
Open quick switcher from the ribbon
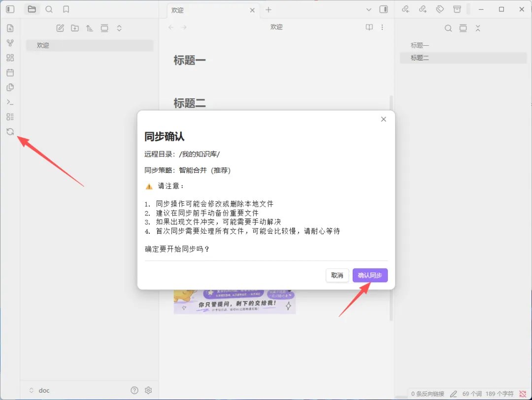click(x=10, y=28)
